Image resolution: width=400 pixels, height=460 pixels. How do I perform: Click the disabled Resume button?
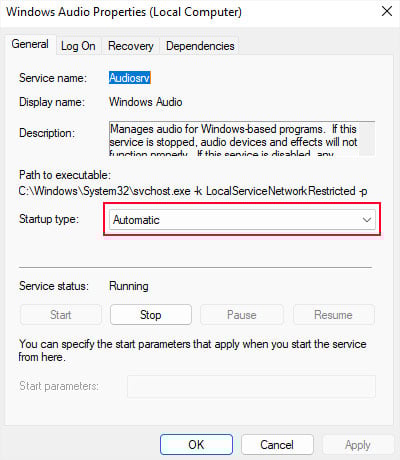[x=333, y=315]
